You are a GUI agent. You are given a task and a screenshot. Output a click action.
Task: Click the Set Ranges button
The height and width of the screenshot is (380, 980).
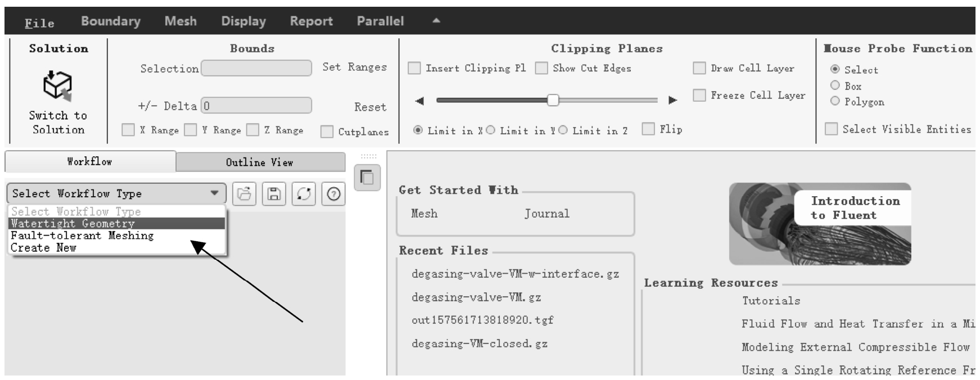point(354,67)
